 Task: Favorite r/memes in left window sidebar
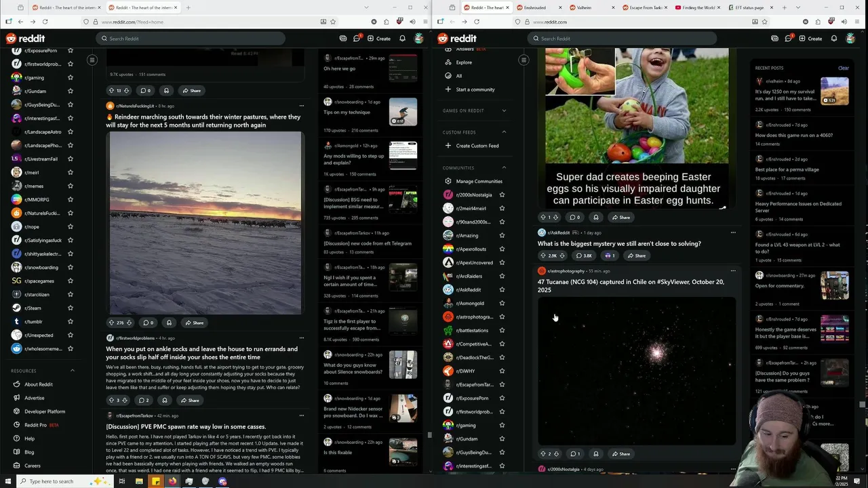[x=70, y=186]
